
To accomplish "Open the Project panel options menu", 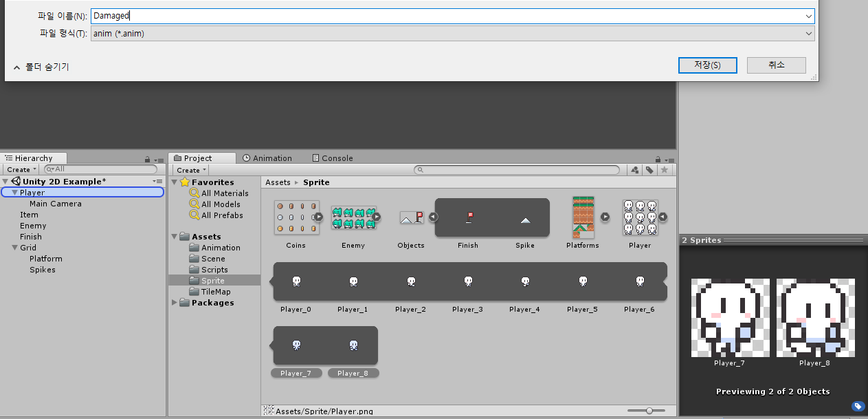I will click(x=669, y=159).
